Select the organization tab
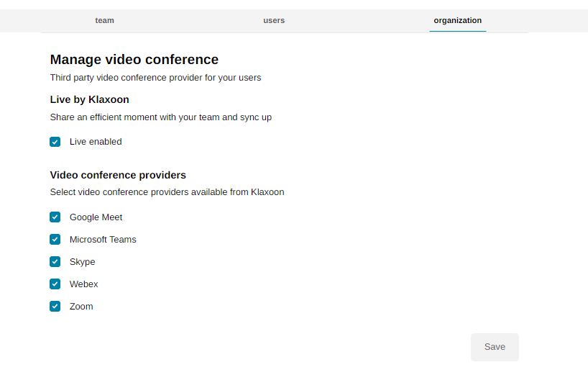588x375 pixels. (457, 20)
